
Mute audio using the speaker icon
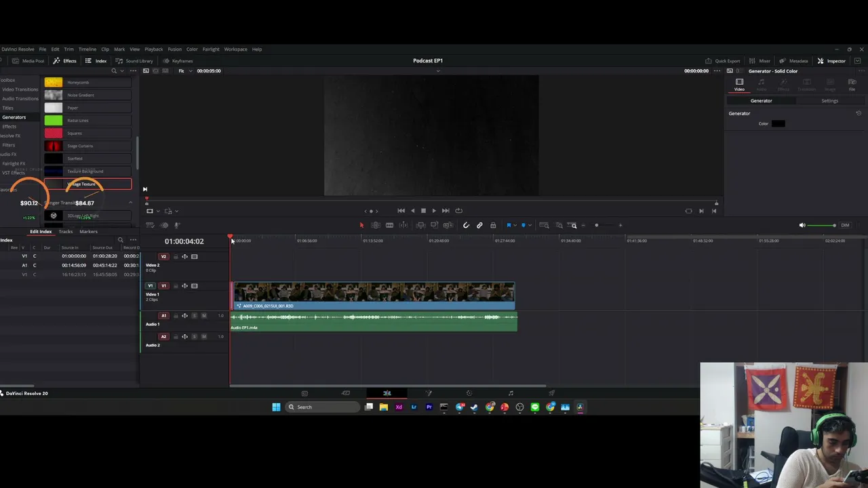click(802, 225)
